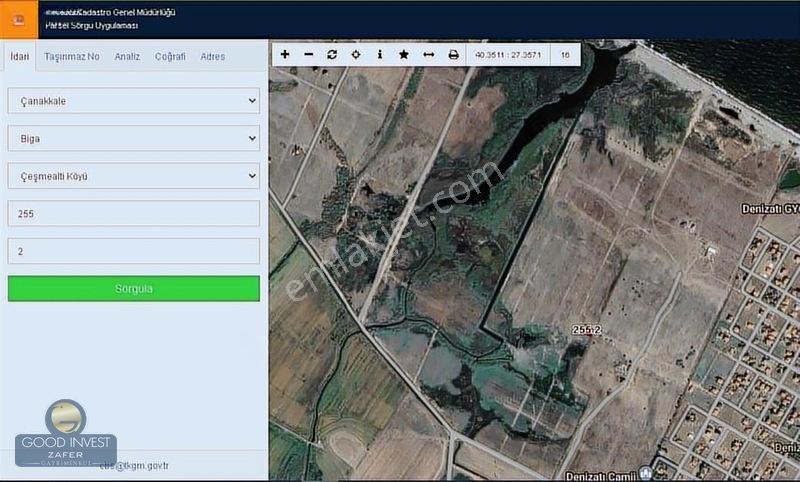Select the distance measure arrow tool
This screenshot has width=800, height=482.
(x=429, y=55)
